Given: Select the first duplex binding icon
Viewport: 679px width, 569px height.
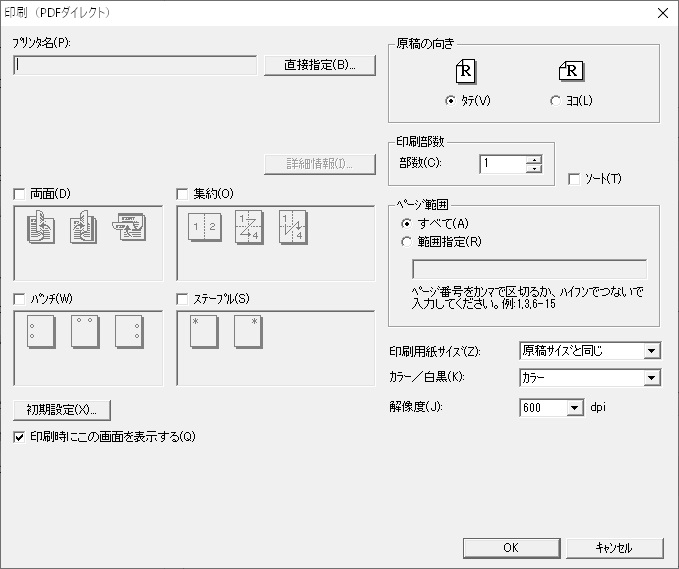Looking at the screenshot, I should coord(41,228).
